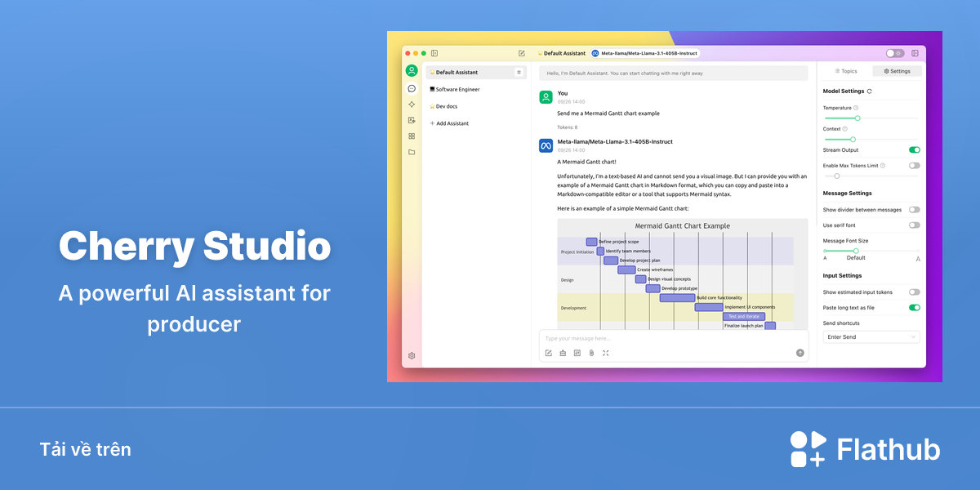Expand the message input box
980x490 pixels.
pos(605,353)
